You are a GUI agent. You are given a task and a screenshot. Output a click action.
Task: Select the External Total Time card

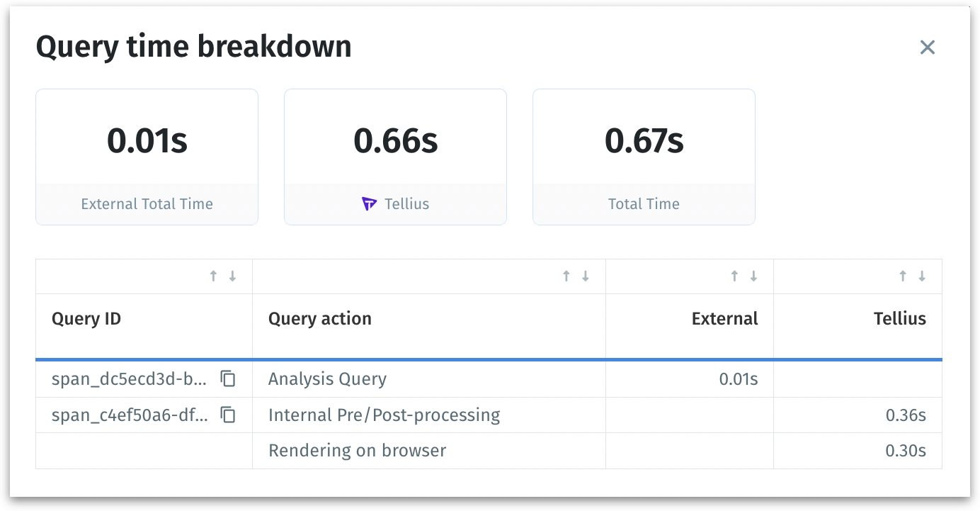pyautogui.click(x=147, y=157)
